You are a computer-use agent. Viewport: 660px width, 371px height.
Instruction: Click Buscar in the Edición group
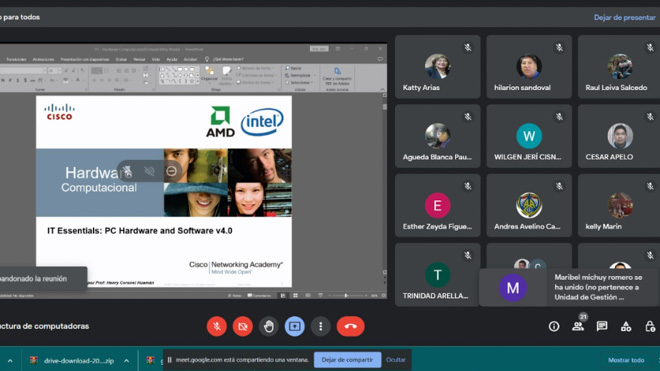click(x=293, y=68)
